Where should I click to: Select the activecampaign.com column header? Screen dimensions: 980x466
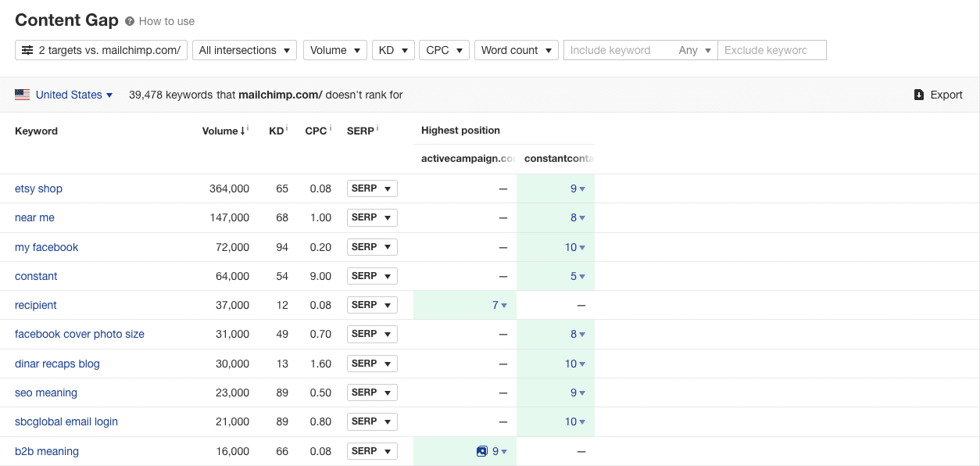[468, 159]
